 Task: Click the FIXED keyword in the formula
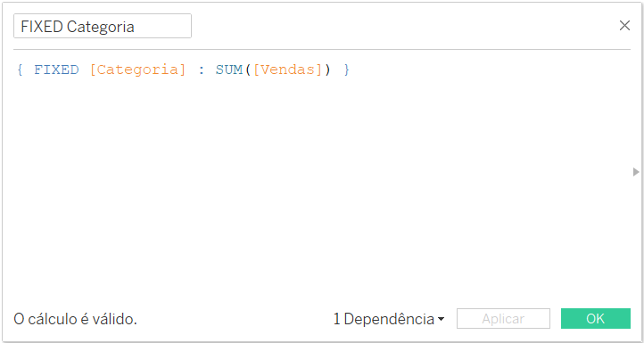pos(56,70)
